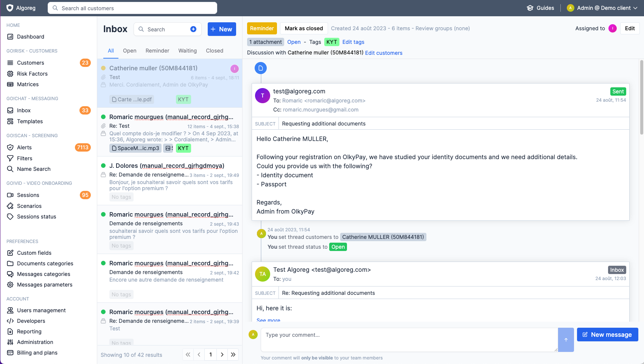Open the Customers list icon
The image size is (644, 364).
pos(10,63)
